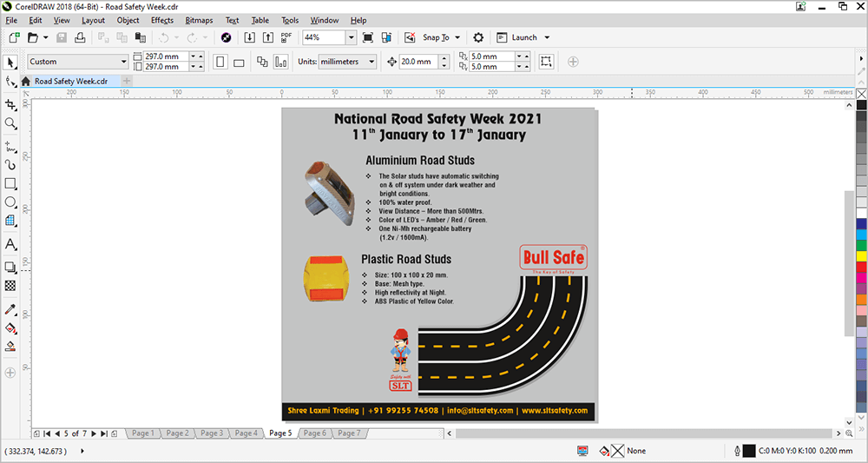The width and height of the screenshot is (868, 463).
Task: Toggle the rulers display icon
Action: tap(386, 37)
